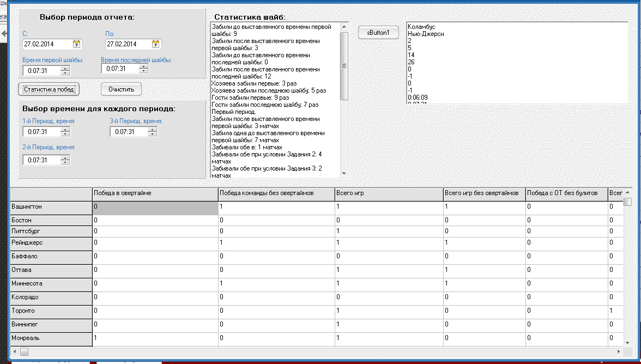The width and height of the screenshot is (641, 364).
Task: Click 'Гости забили первые: 9 раз' line
Action: [250, 98]
